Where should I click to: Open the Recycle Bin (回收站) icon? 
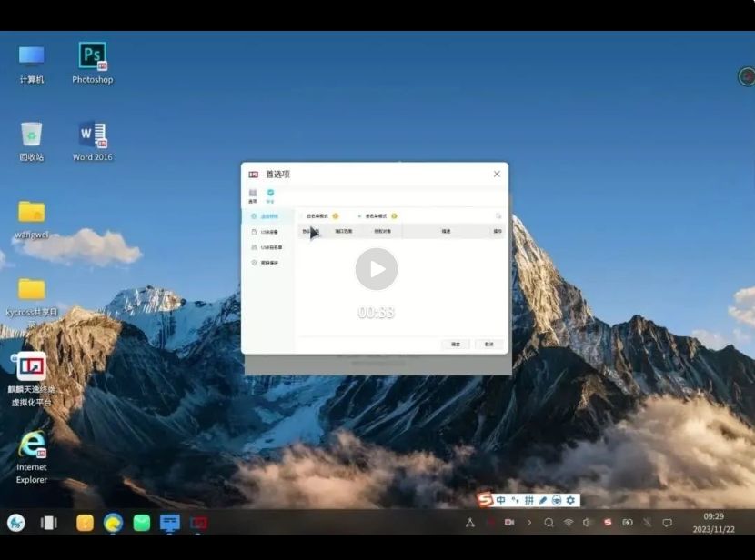tap(31, 135)
